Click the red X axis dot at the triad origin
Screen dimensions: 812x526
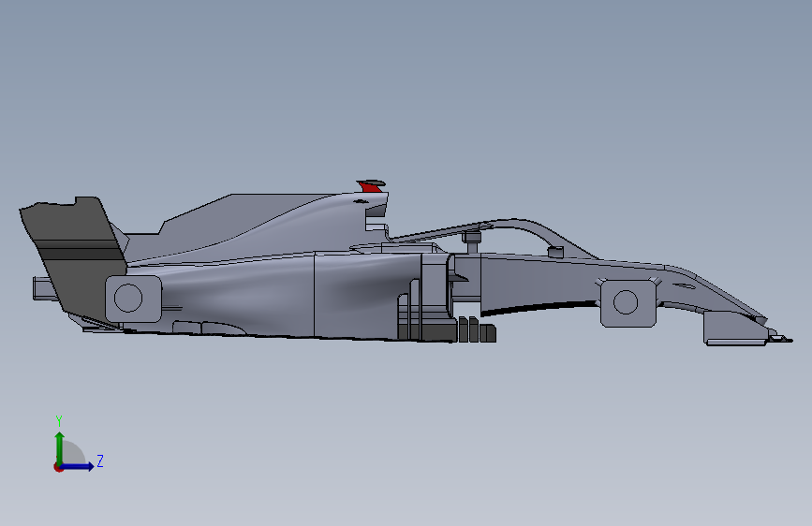(58, 467)
